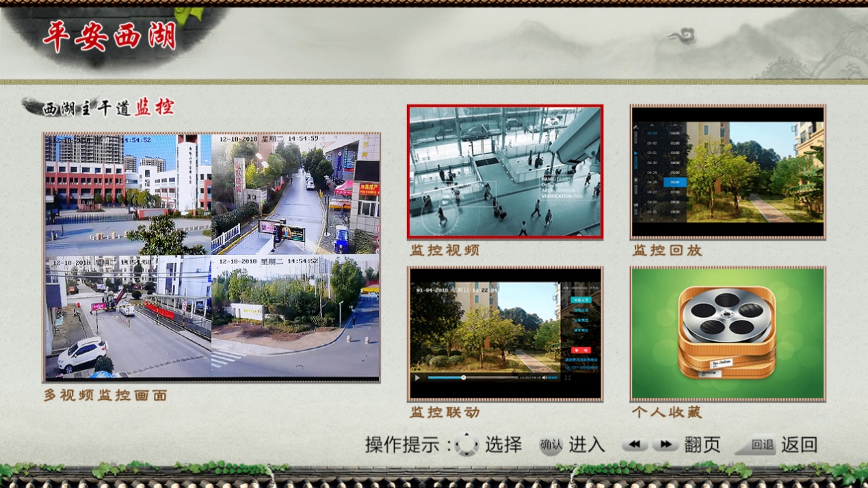Select top-right street camera feed
868x488 pixels.
tap(295, 194)
